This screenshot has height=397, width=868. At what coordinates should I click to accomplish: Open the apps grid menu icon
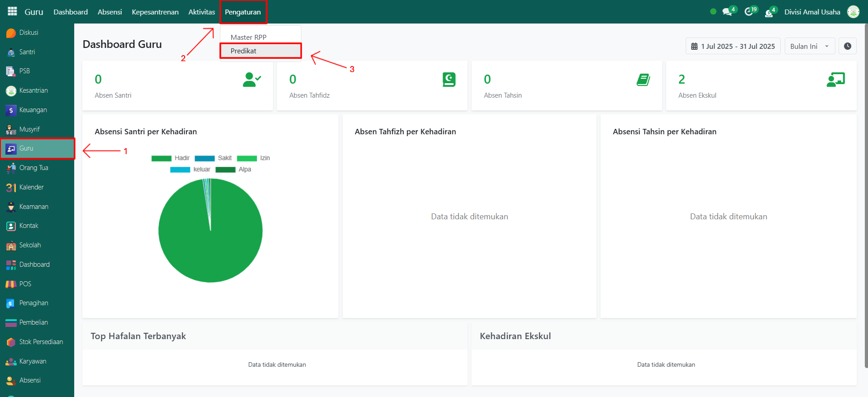click(x=12, y=11)
